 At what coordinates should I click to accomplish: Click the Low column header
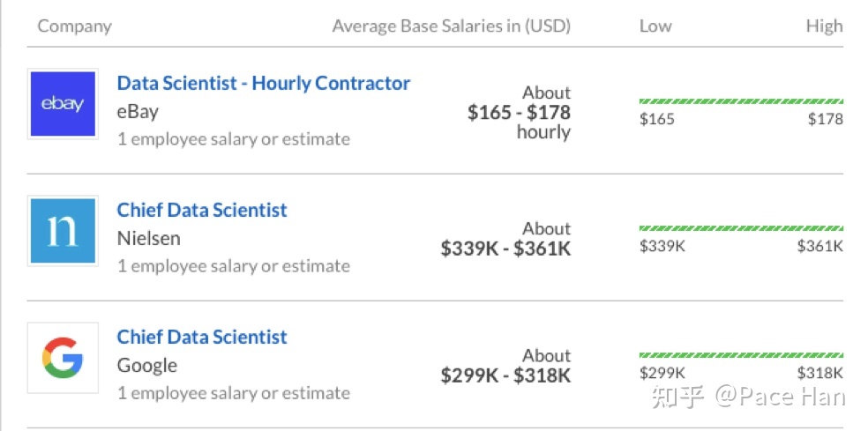click(x=655, y=26)
